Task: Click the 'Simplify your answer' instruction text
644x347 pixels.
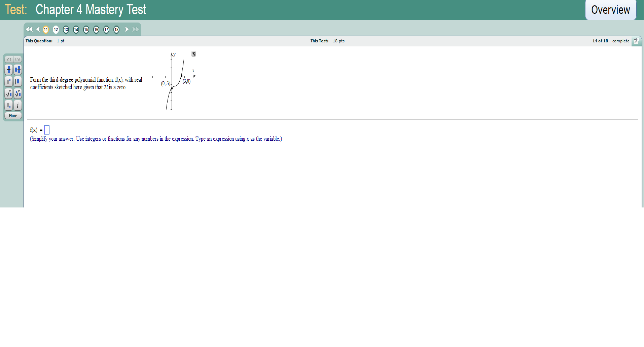Action: pyautogui.click(x=156, y=139)
